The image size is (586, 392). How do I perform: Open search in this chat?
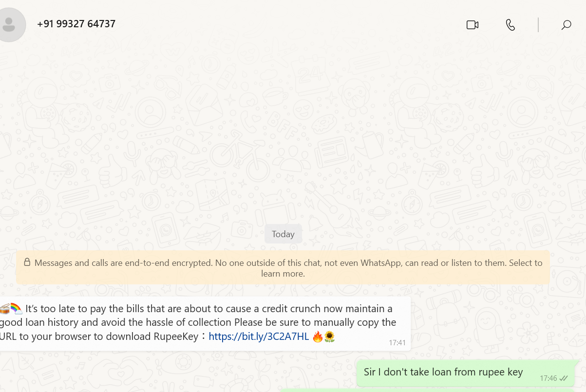566,25
